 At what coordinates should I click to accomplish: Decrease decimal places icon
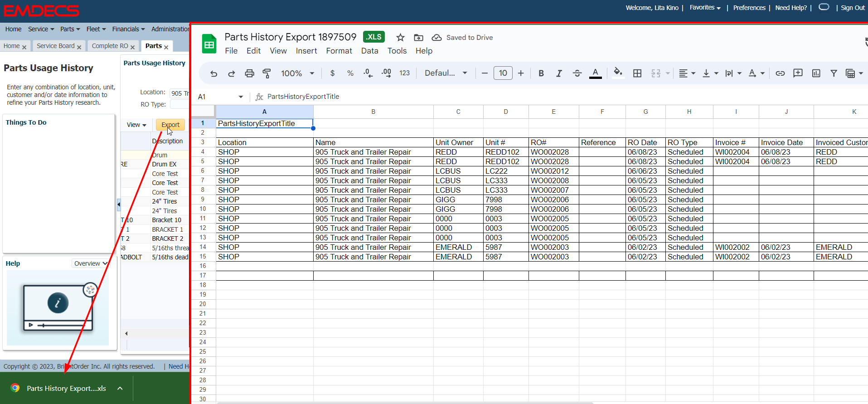point(368,73)
